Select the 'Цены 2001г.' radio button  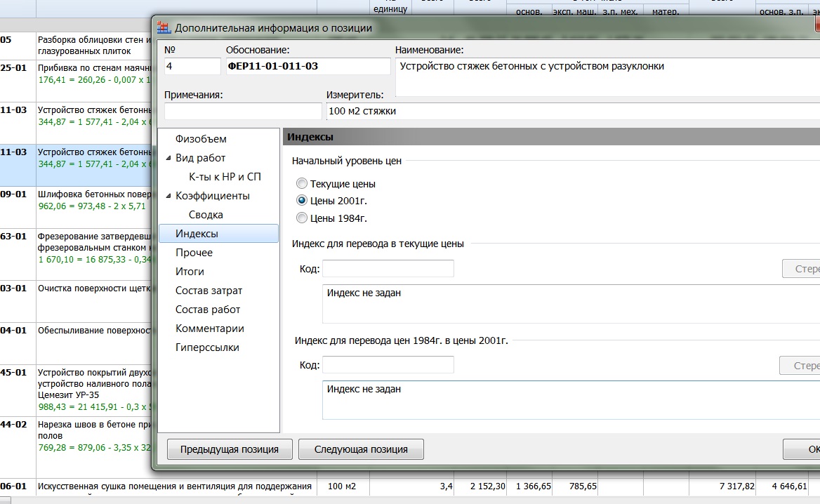point(302,201)
